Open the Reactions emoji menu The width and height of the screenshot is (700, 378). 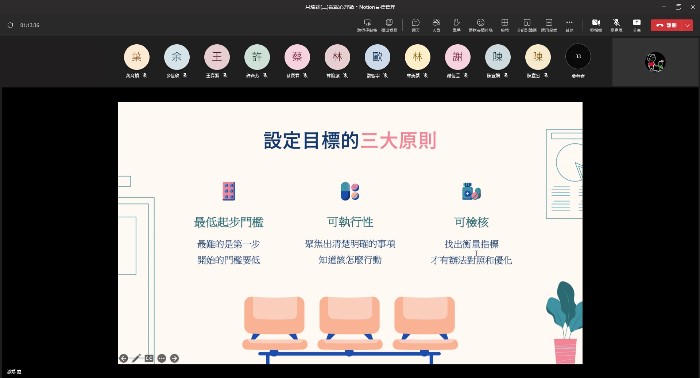480,25
